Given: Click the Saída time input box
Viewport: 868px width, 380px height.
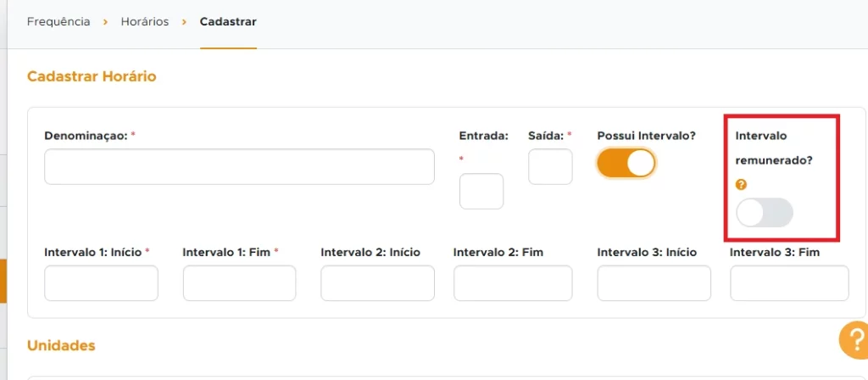Looking at the screenshot, I should [550, 166].
